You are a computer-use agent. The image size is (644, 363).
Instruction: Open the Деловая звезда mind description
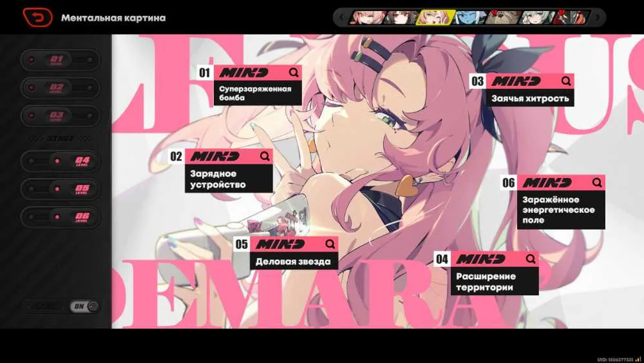point(294,261)
